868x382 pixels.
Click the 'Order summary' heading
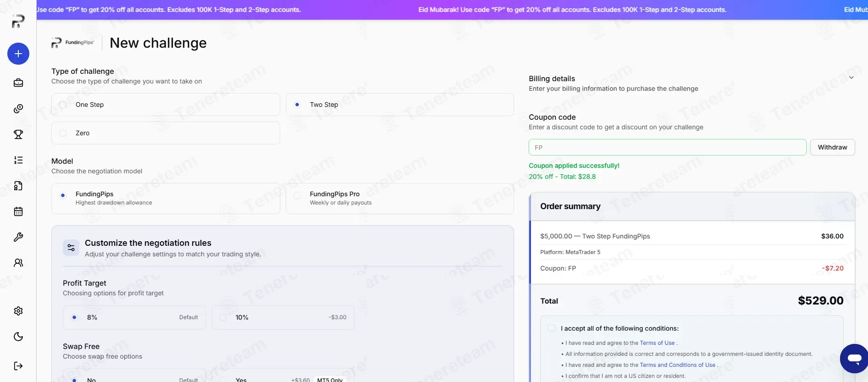pos(570,206)
